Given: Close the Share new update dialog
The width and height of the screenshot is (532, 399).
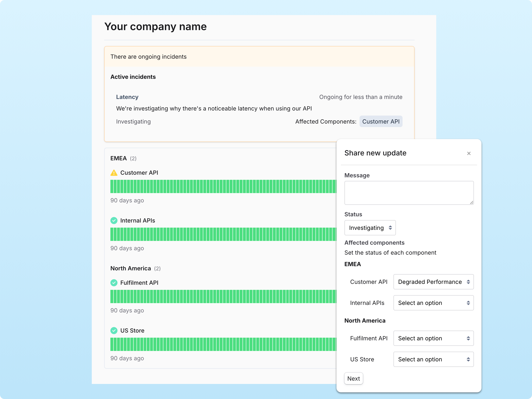Looking at the screenshot, I should [x=469, y=153].
